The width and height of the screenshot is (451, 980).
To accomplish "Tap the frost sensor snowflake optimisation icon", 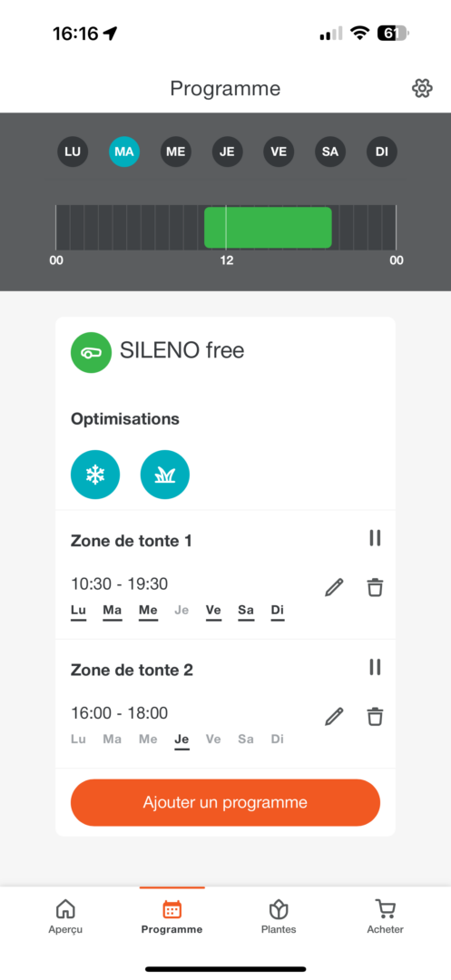I will [x=95, y=475].
